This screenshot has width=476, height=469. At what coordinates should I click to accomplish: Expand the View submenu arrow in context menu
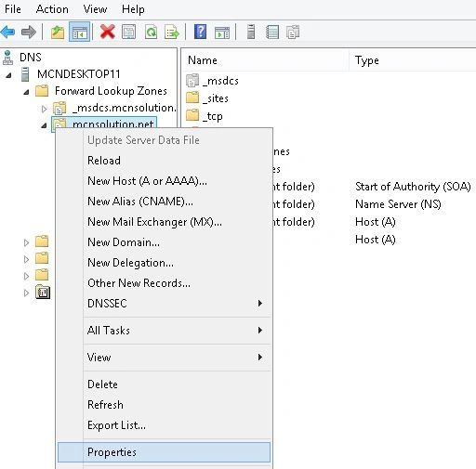pyautogui.click(x=260, y=358)
